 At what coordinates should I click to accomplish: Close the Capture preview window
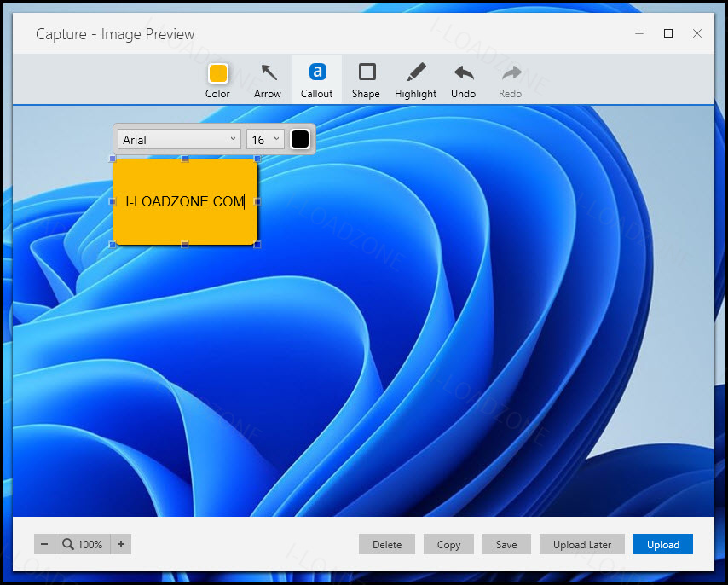(x=697, y=33)
